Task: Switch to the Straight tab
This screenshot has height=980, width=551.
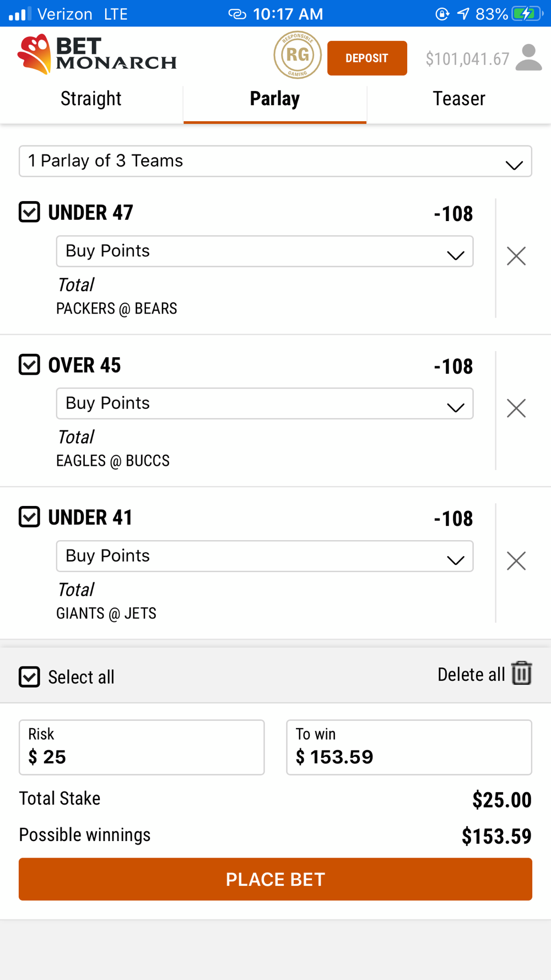Action: (x=91, y=99)
